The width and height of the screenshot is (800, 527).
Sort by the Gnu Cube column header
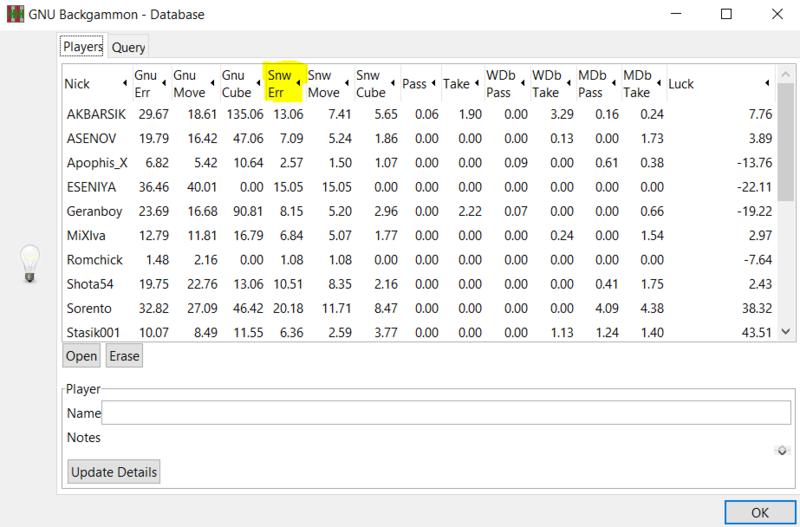pyautogui.click(x=241, y=84)
